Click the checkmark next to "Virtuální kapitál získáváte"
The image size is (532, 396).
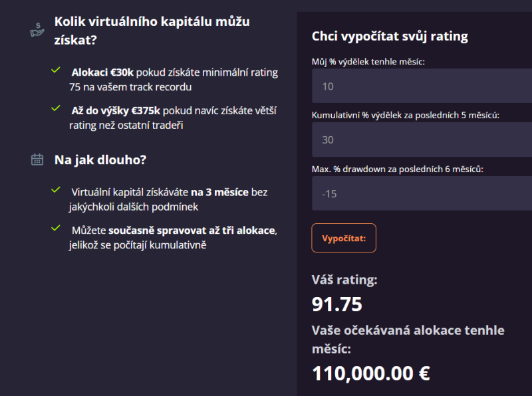point(55,190)
